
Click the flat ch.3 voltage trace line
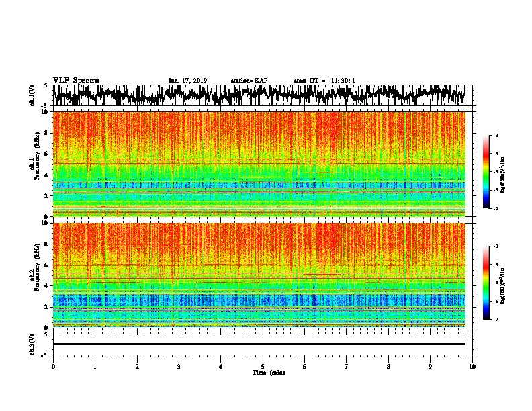point(259,344)
